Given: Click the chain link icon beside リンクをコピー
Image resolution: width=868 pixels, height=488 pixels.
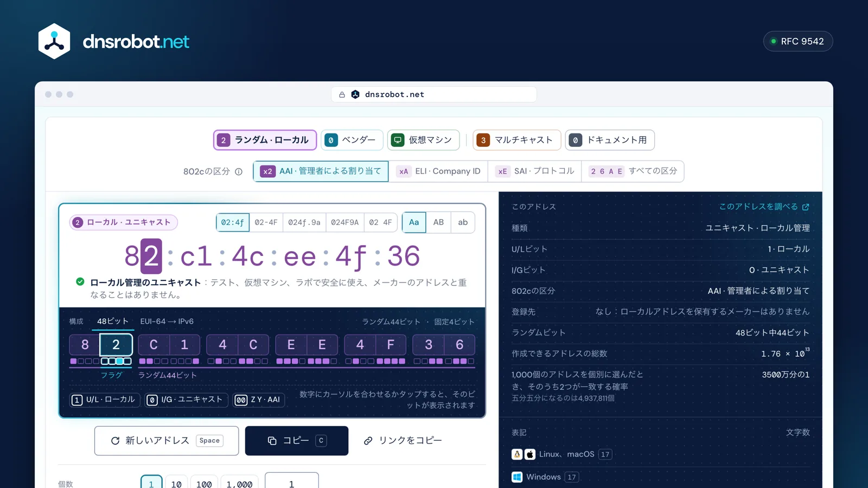Looking at the screenshot, I should tap(368, 441).
